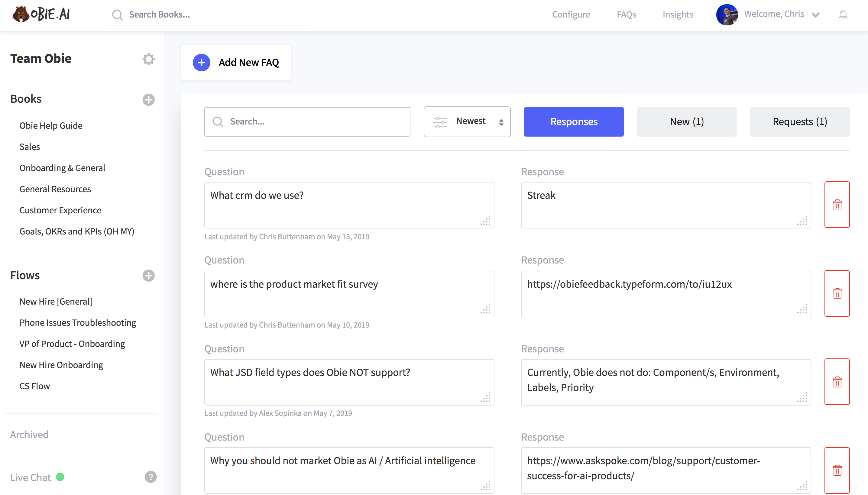Click the Flows section heading
Viewport: 868px width, 495px height.
pyautogui.click(x=25, y=275)
